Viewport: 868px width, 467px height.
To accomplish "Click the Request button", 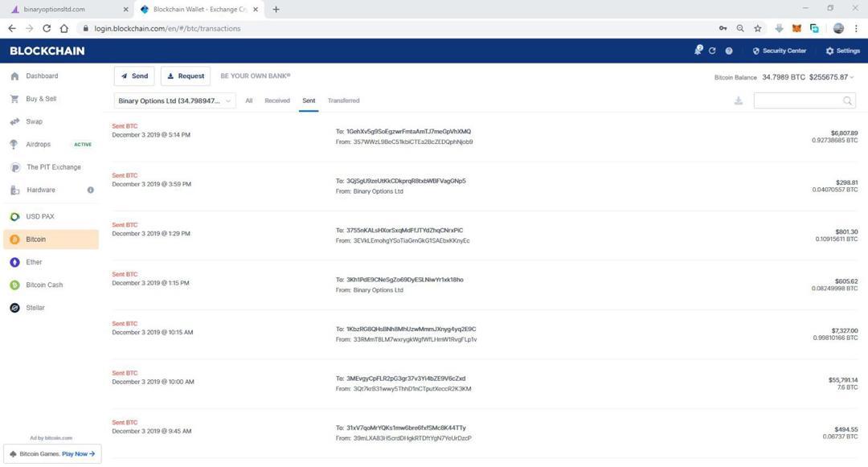I will pyautogui.click(x=186, y=76).
